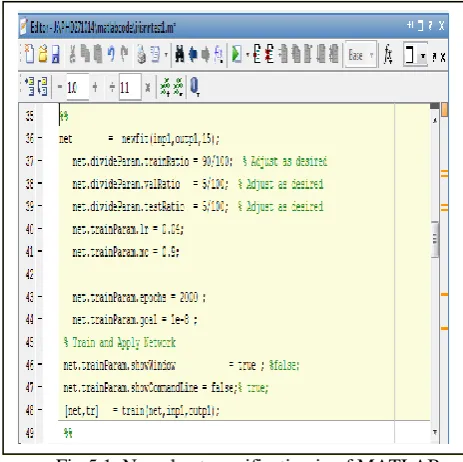
Task: Decrement value with the minus button
Action: tap(60, 87)
